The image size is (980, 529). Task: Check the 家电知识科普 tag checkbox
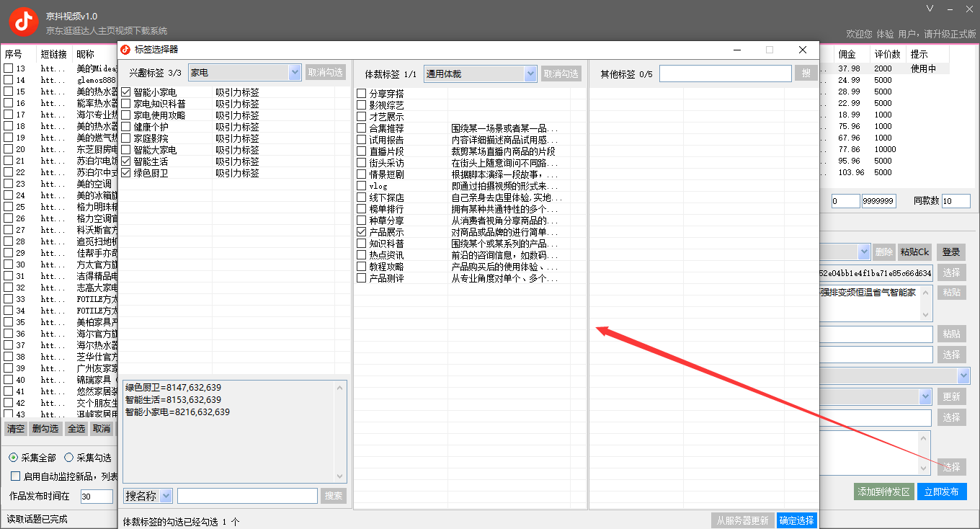pyautogui.click(x=126, y=104)
